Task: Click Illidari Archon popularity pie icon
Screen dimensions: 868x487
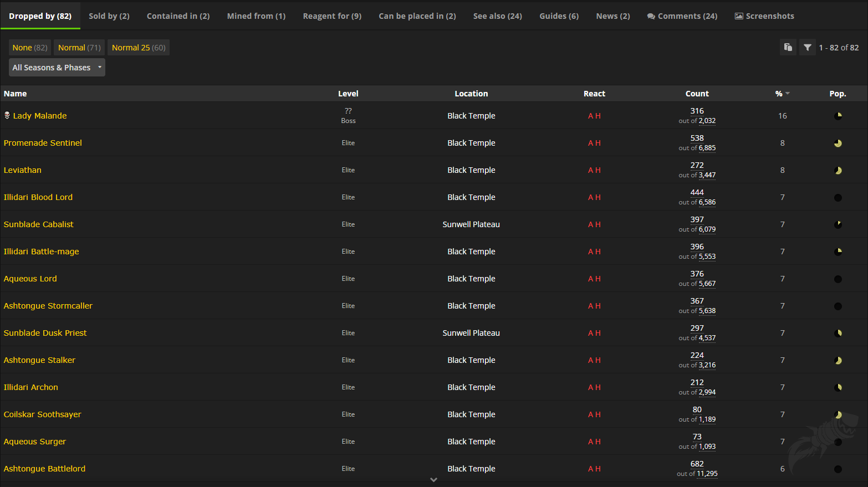Action: click(x=838, y=387)
